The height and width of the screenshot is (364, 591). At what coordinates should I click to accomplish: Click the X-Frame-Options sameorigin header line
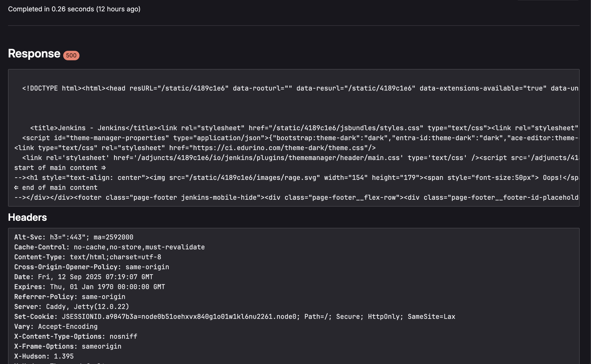coord(68,346)
